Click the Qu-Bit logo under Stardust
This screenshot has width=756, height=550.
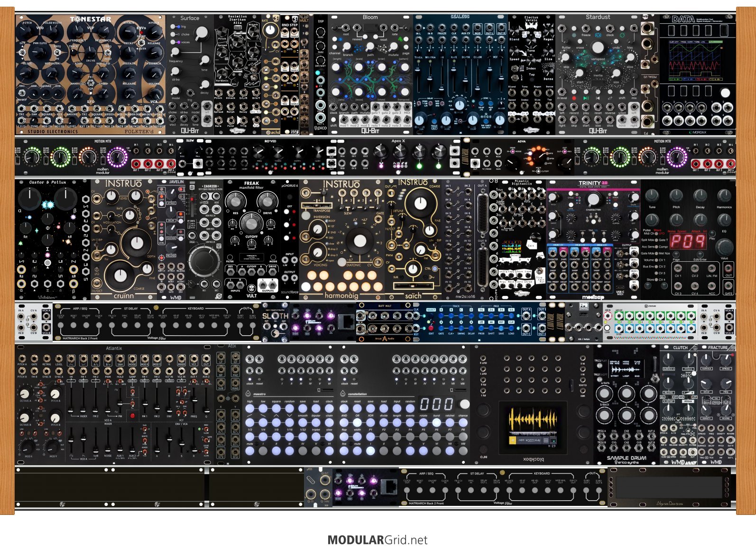pyautogui.click(x=598, y=130)
